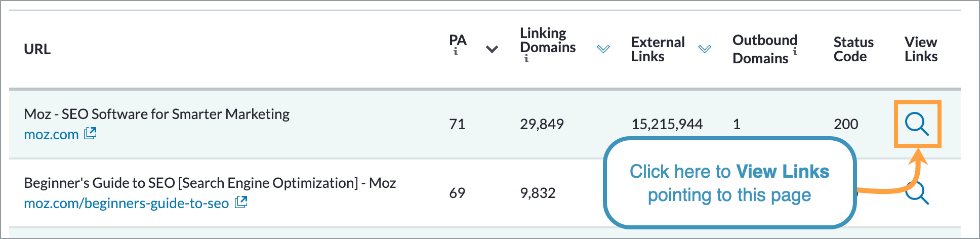Viewport: 980px width, 239px height.
Task: Select the 'Moz - SEO Software for Smarter Marketing' title
Action: pyautogui.click(x=156, y=114)
